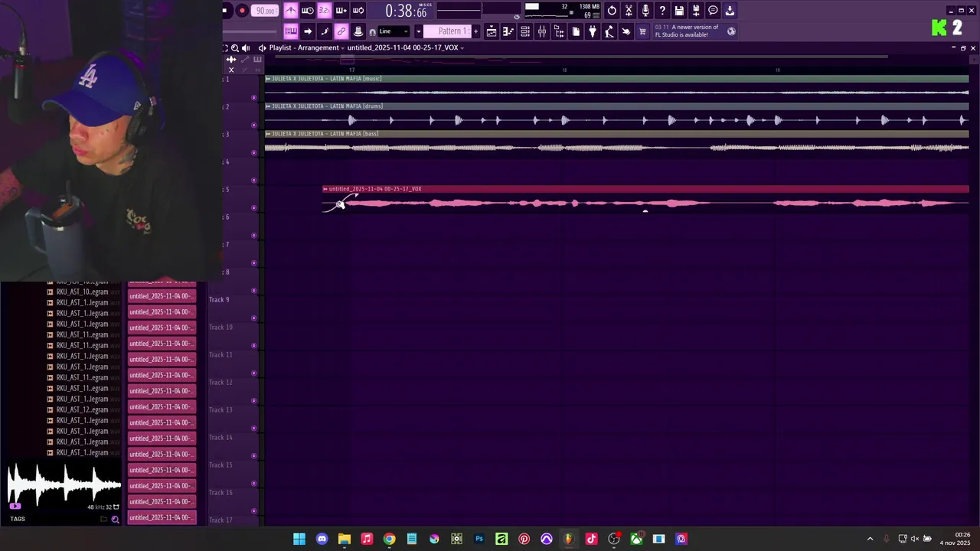Open the playlist view icon
Screen dimensions: 980x551
(x=491, y=31)
